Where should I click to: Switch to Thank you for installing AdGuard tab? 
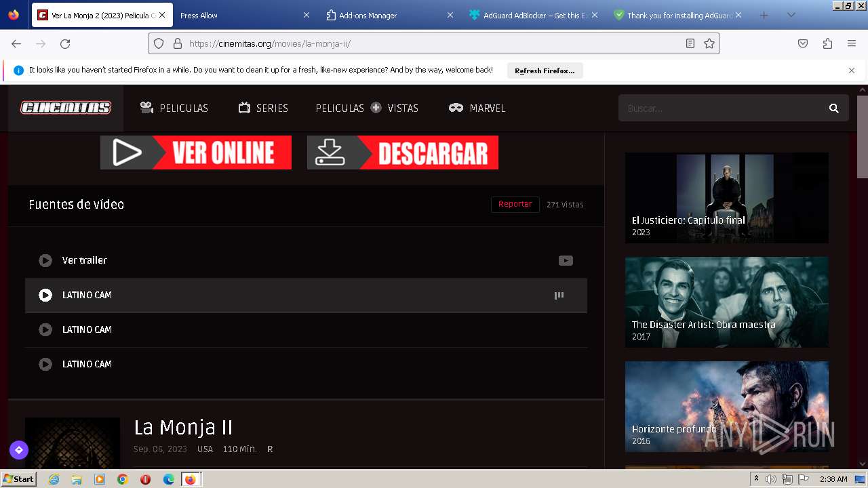click(x=677, y=15)
